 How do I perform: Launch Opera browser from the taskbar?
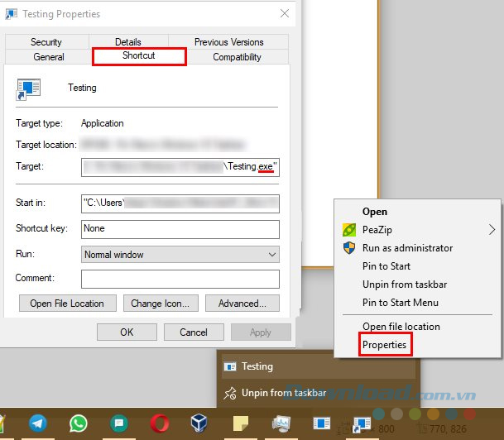(160, 423)
